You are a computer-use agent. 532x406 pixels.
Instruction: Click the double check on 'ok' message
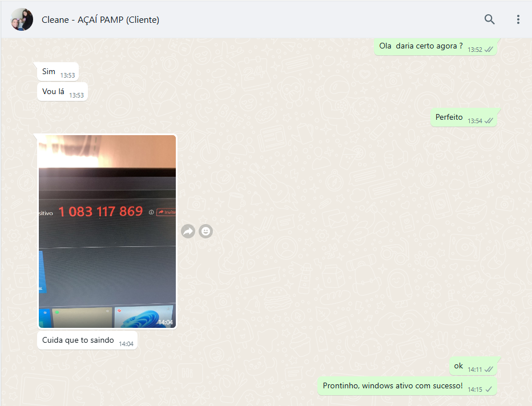489,370
